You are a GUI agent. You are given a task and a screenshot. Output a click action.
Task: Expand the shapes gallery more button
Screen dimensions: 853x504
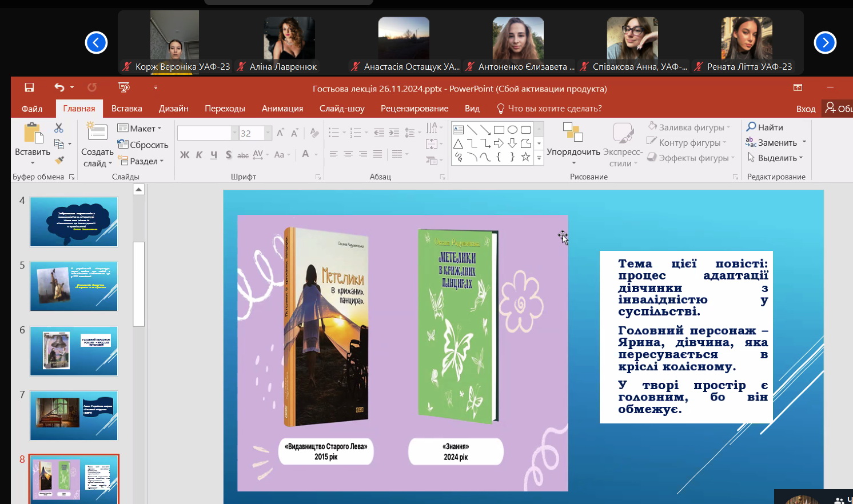539,158
